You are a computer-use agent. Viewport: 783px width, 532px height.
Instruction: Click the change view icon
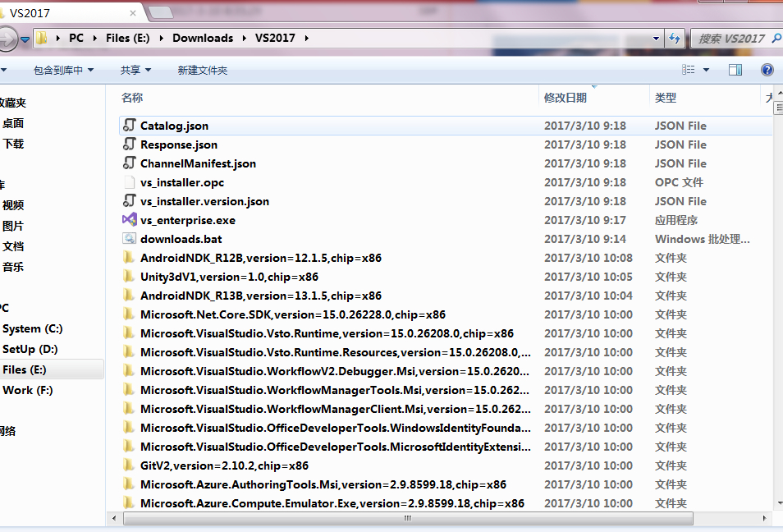pos(688,70)
